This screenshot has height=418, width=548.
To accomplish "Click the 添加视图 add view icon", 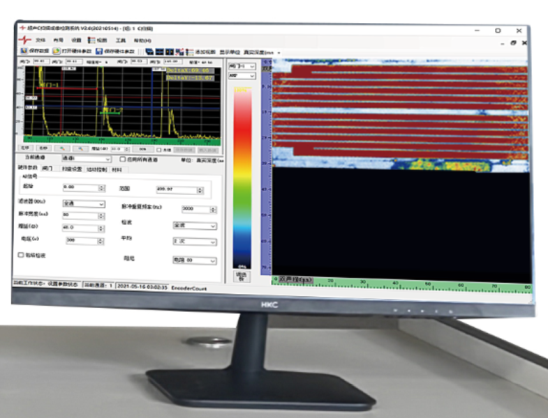I will (189, 52).
